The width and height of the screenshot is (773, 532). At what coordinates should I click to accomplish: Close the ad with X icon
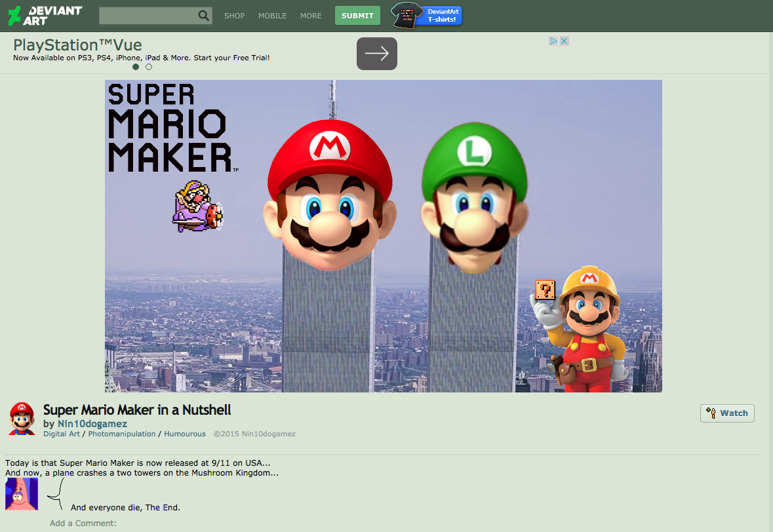tap(565, 41)
